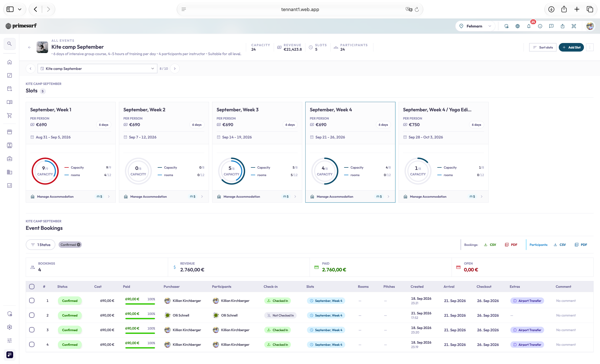Check the checkbox for booking 2
600x364 pixels.
(x=32, y=315)
